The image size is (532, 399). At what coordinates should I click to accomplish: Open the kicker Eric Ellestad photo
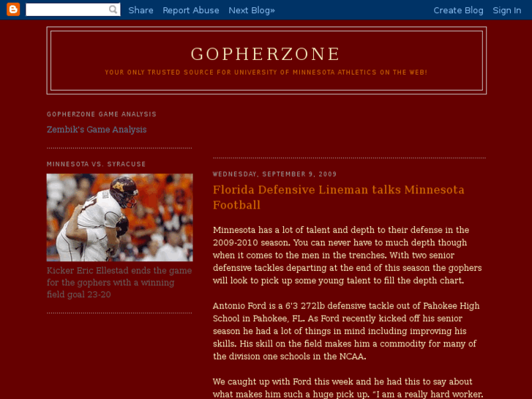coord(120,217)
